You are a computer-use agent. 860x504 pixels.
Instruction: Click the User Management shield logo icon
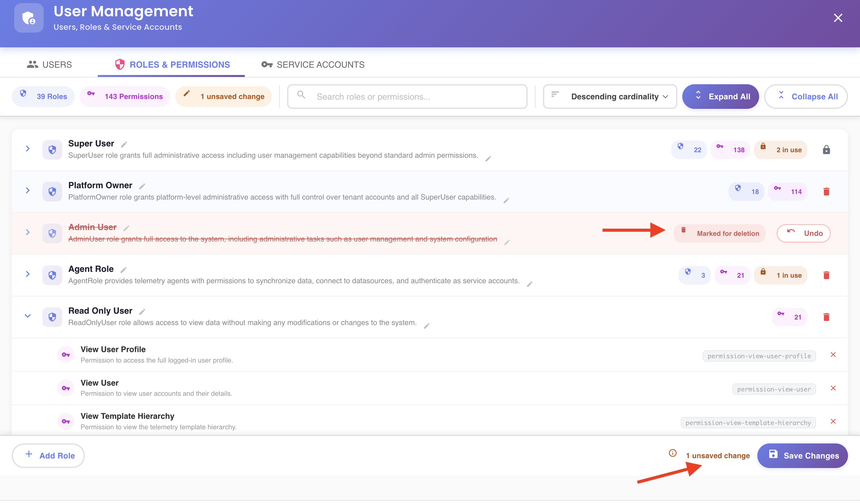click(x=29, y=18)
